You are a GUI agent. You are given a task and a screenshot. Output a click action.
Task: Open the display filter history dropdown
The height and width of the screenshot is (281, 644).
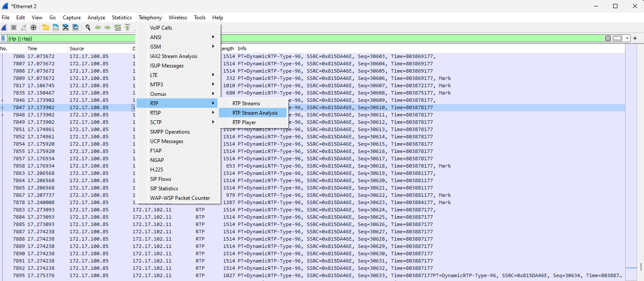[627, 39]
